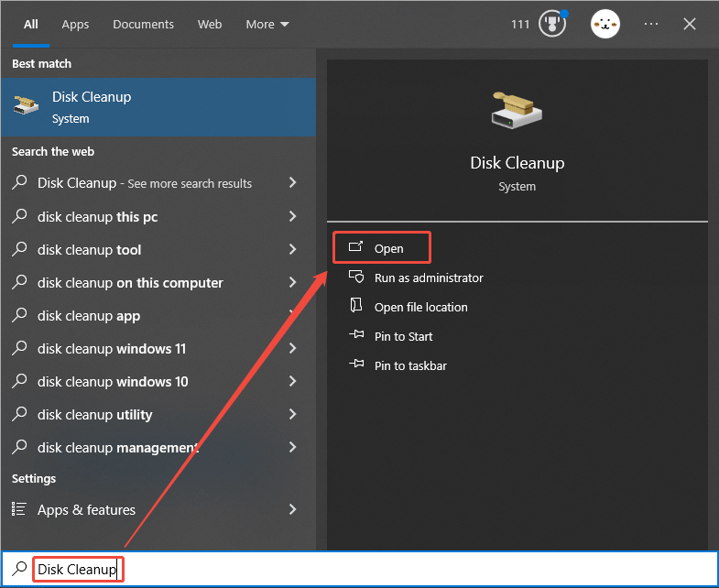
Task: Click search icon beside 'disk cleanup management'
Action: (x=19, y=446)
